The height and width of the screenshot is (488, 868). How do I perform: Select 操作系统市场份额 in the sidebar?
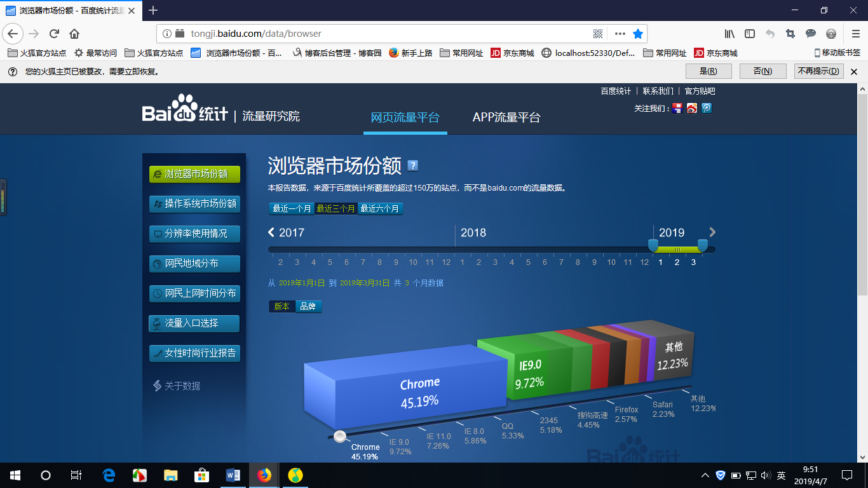tap(194, 204)
